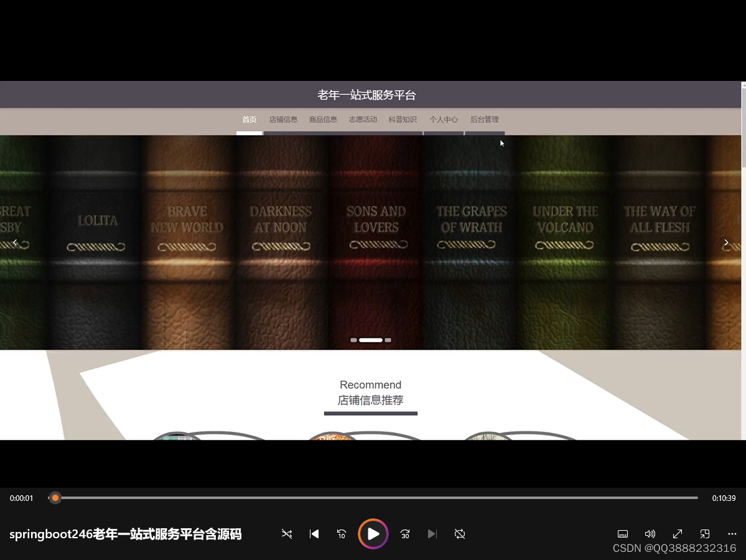Go to previous track

314,534
